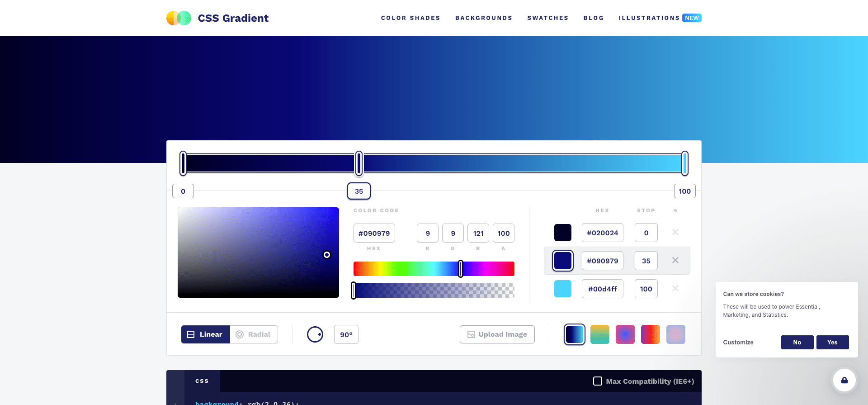Open Illustrations menu item
Image resolution: width=868 pixels, height=405 pixels.
[649, 18]
